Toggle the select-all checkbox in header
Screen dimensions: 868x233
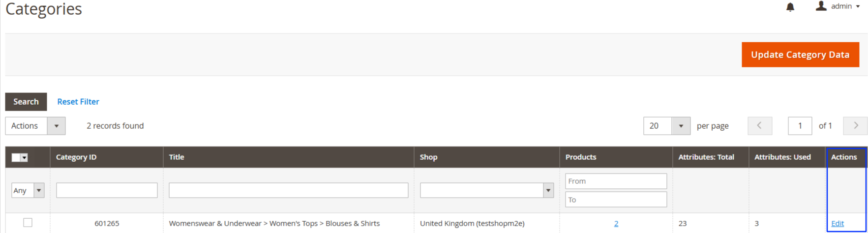[17, 157]
